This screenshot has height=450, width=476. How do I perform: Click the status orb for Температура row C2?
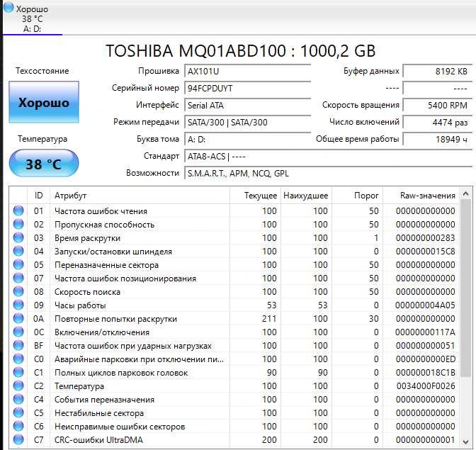18,386
